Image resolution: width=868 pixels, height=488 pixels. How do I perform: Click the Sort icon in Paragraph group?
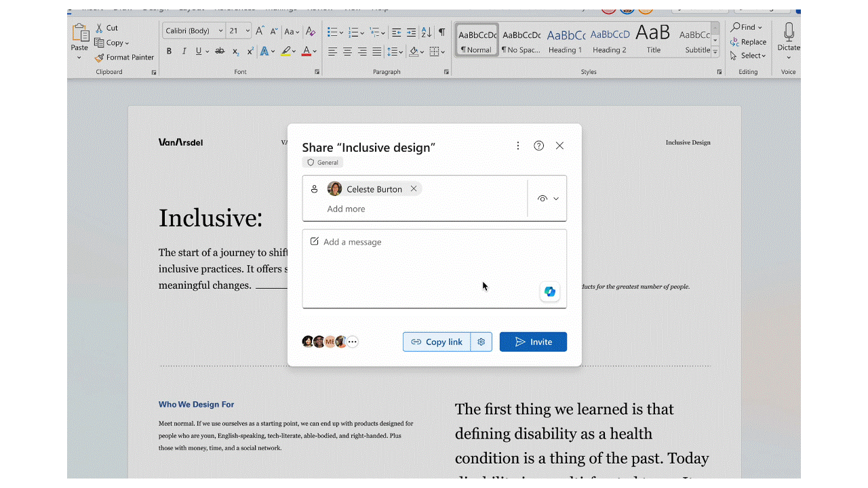click(x=427, y=32)
